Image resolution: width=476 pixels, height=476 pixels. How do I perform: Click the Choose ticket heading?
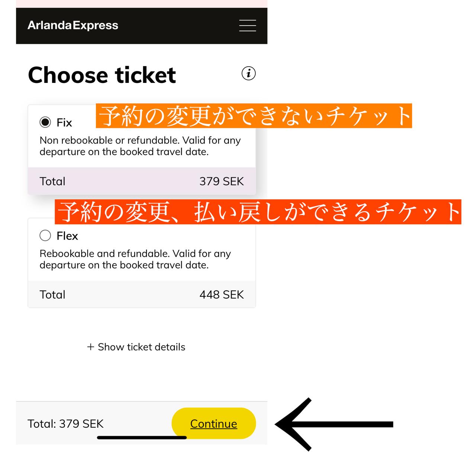(102, 75)
